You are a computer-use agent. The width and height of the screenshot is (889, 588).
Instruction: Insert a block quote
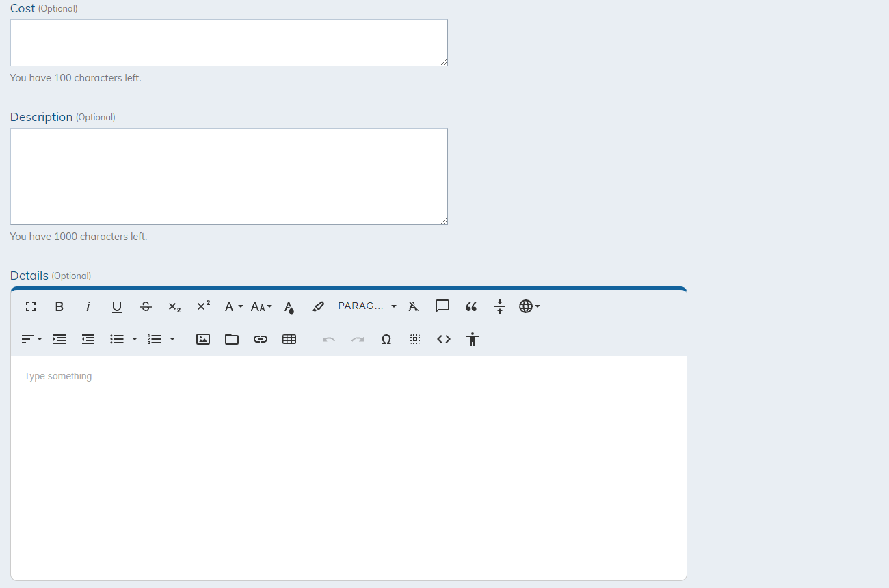tap(471, 306)
